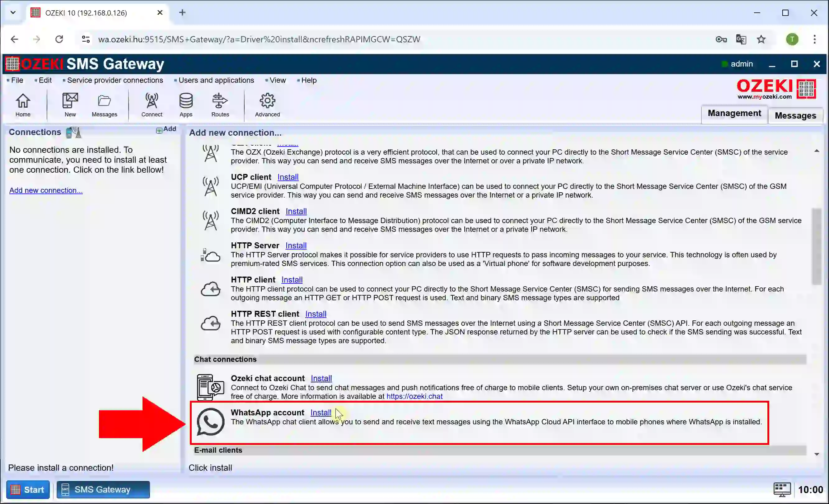The height and width of the screenshot is (504, 829).
Task: Open the Routes signpost toolbar icon
Action: pyautogui.click(x=220, y=105)
